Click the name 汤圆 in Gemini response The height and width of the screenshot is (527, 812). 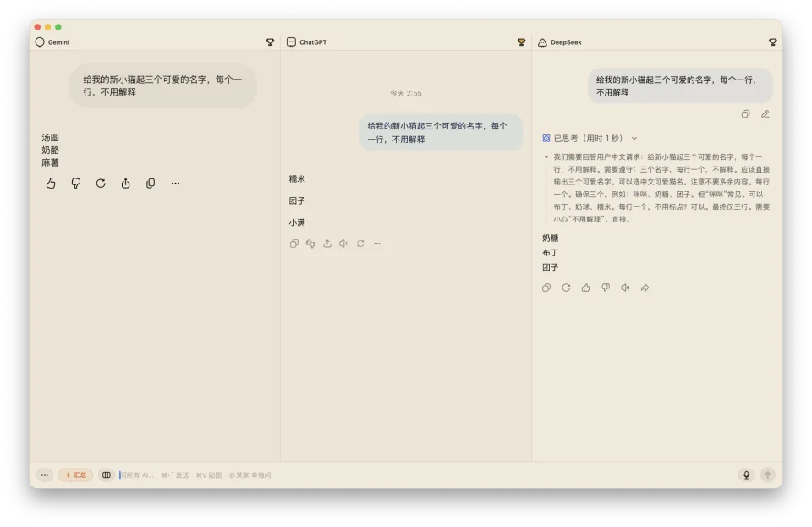click(50, 138)
